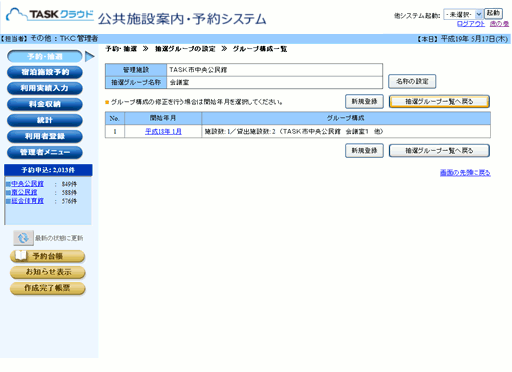Image resolution: width=512 pixels, height=372 pixels.
Task: Click the No. column header
Action: click(x=115, y=118)
